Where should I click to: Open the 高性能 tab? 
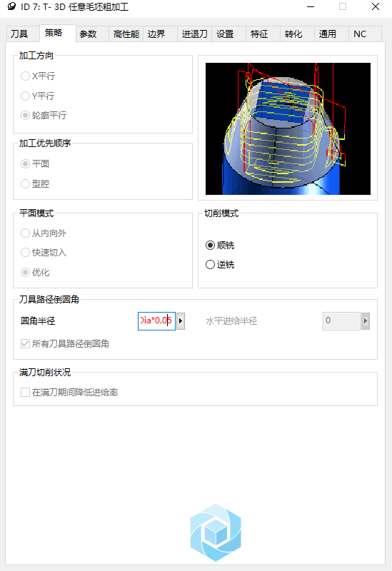click(126, 34)
